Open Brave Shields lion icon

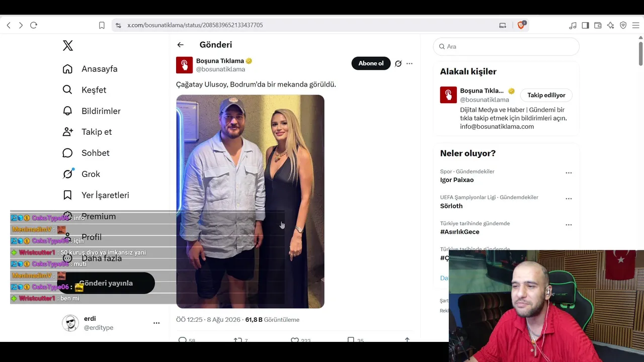point(521,25)
